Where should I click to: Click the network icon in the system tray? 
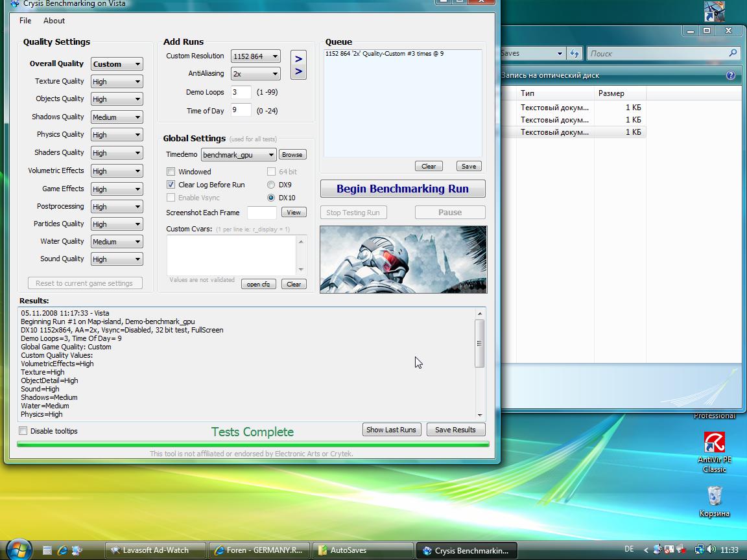[x=700, y=550]
